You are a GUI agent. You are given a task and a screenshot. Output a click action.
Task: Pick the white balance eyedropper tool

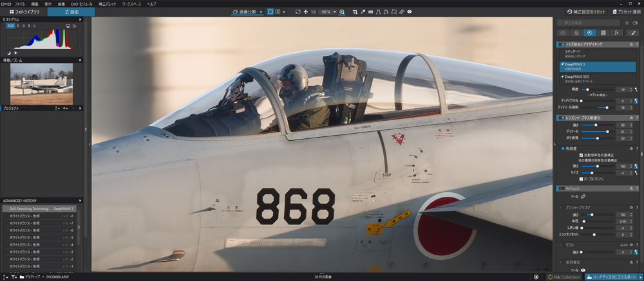pos(364,12)
